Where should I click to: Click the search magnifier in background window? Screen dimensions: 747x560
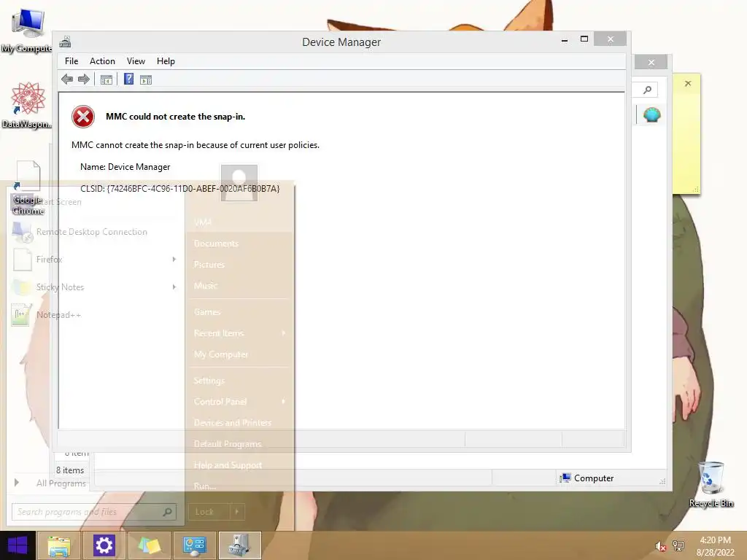pyautogui.click(x=648, y=90)
